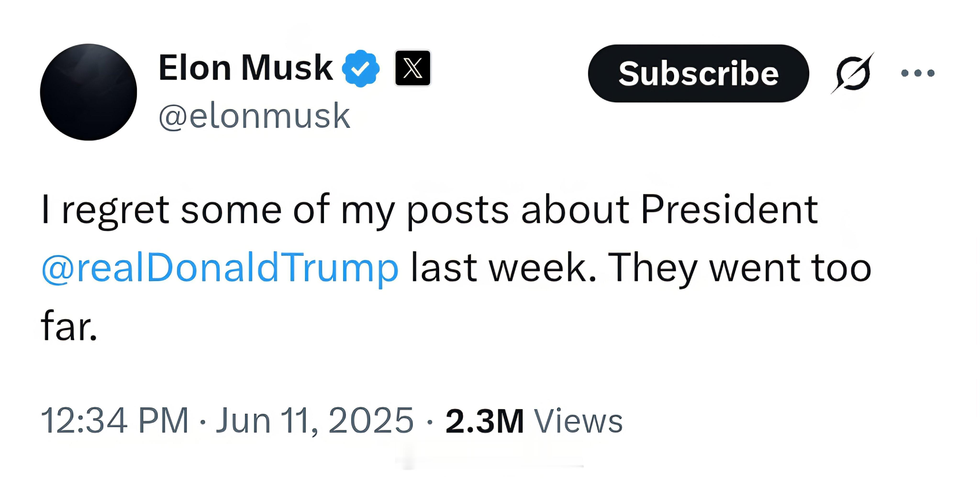The width and height of the screenshot is (980, 479).
Task: Open the Elon Musk display name
Action: [246, 68]
